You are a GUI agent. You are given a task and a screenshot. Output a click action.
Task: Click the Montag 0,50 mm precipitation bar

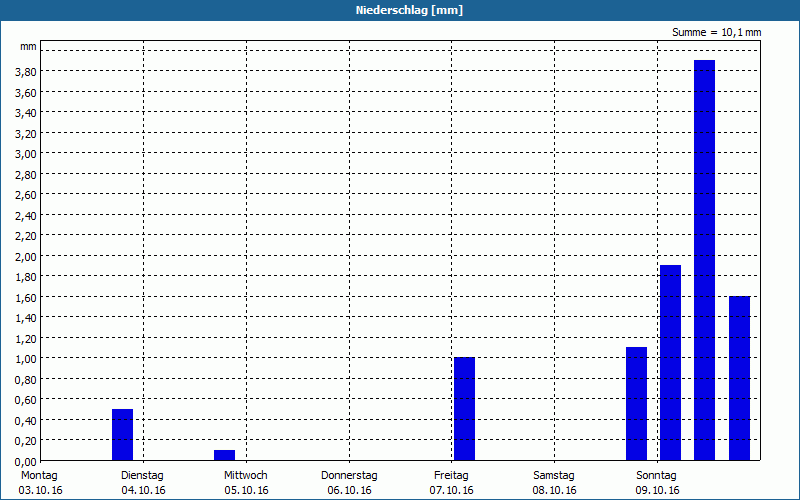click(122, 435)
